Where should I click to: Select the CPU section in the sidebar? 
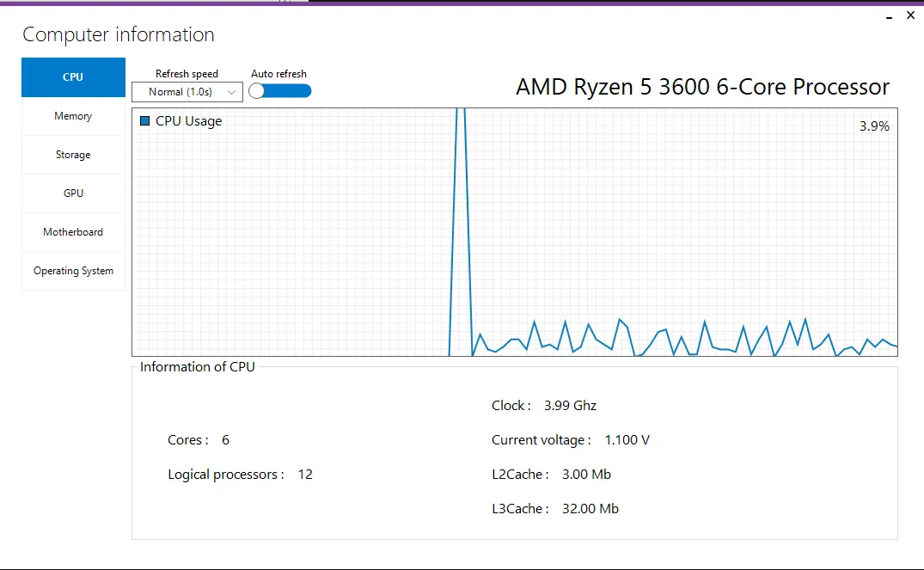click(73, 77)
